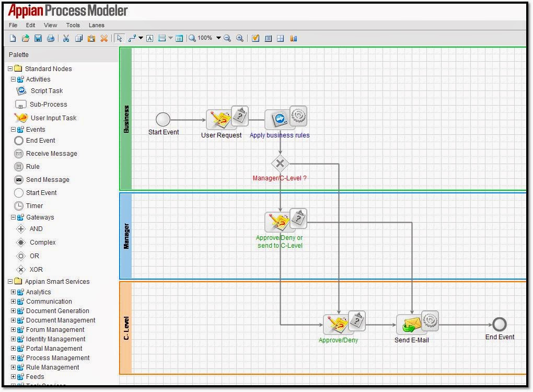Viewport: 533px width, 392px height.
Task: Select AND gateway in the palette
Action: click(x=30, y=229)
